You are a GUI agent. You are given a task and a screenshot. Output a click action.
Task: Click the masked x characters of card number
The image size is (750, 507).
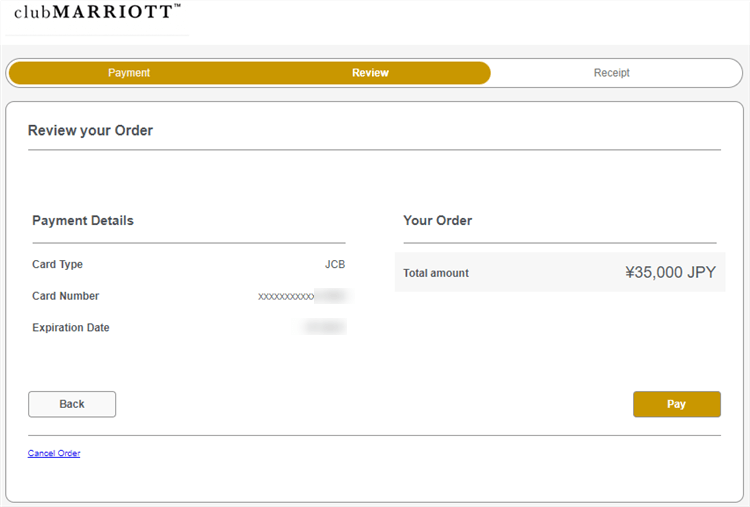point(286,297)
